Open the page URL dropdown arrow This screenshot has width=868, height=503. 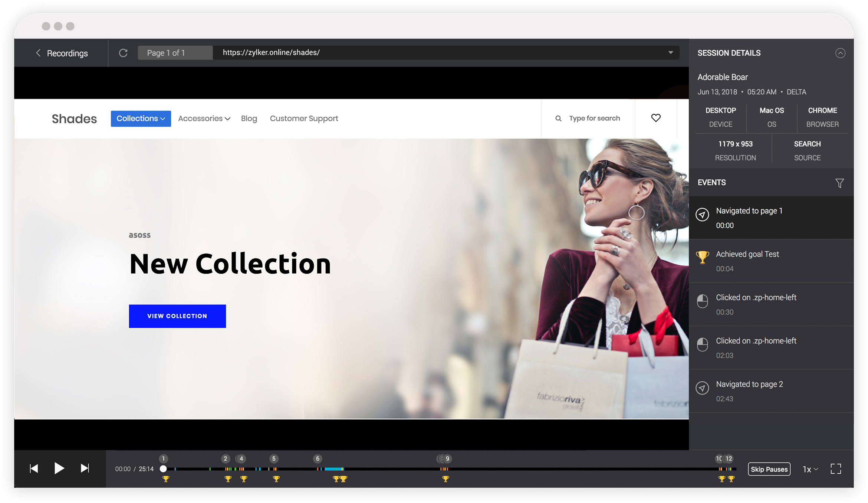click(x=671, y=53)
